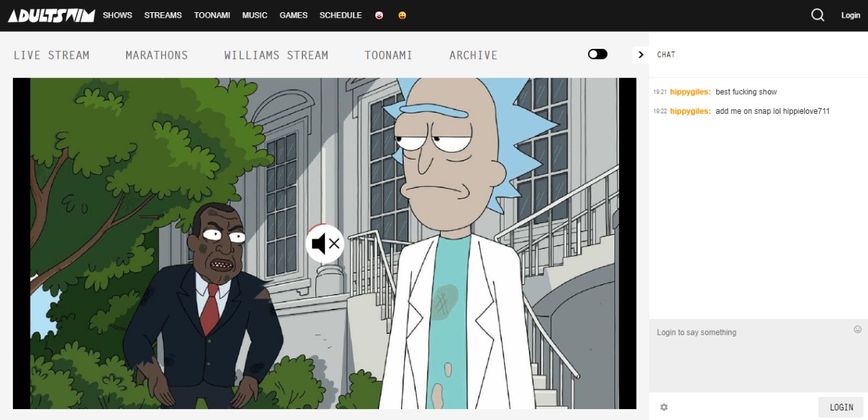The image size is (868, 420).
Task: Click the 'Login to say something' field
Action: [758, 356]
